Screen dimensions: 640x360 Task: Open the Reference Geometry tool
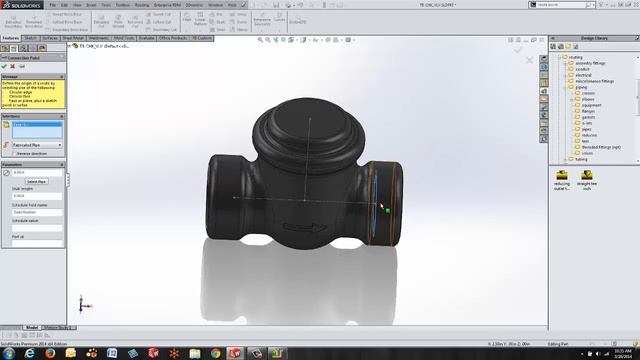[x=262, y=20]
